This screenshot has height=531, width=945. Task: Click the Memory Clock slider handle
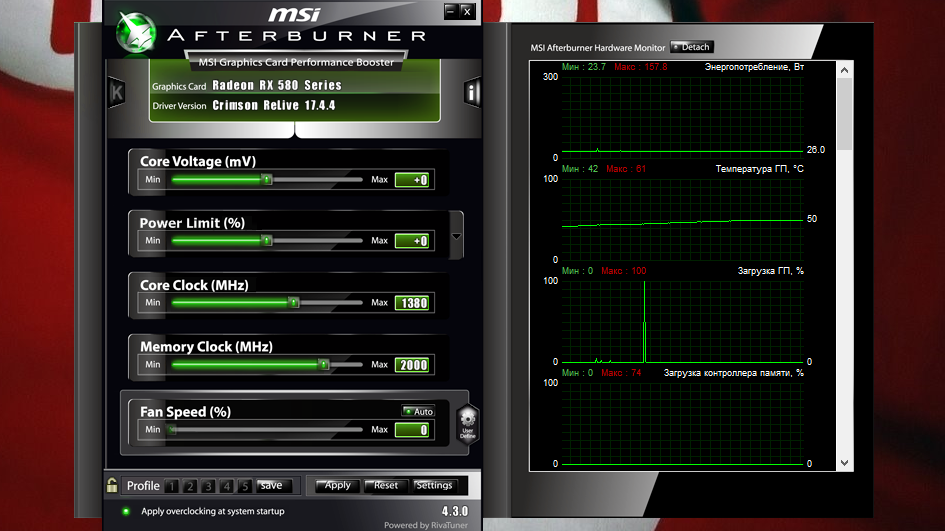tap(324, 364)
